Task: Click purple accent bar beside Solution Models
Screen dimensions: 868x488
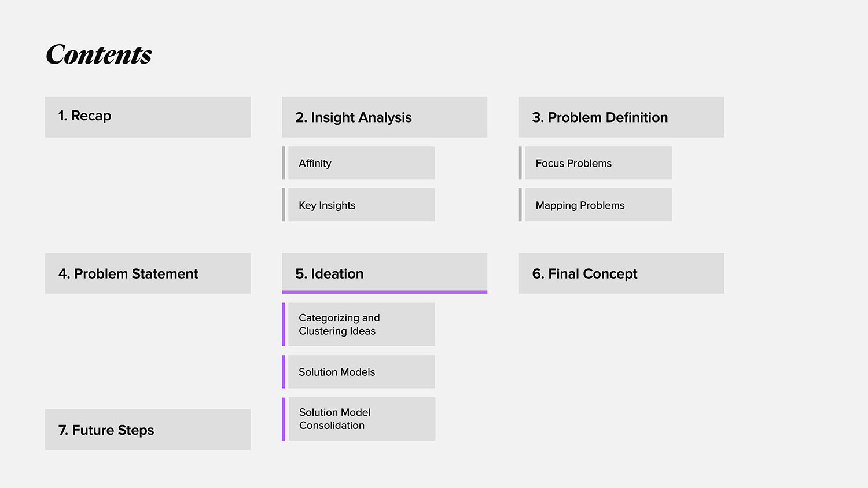Action: pyautogui.click(x=284, y=372)
